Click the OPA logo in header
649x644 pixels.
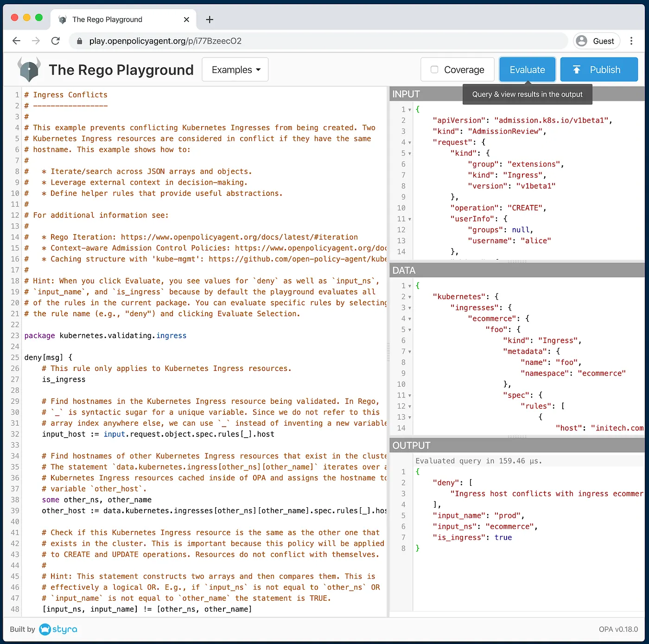pos(29,70)
